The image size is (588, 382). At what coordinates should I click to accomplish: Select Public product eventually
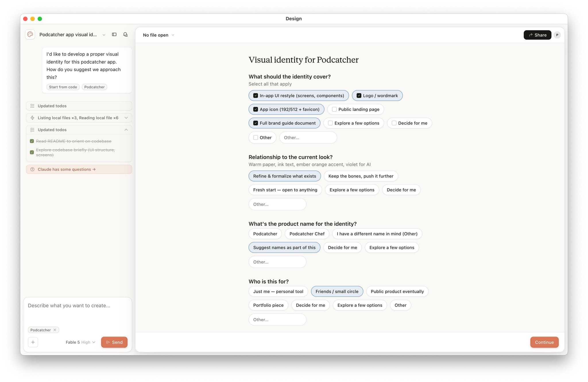(x=397, y=292)
